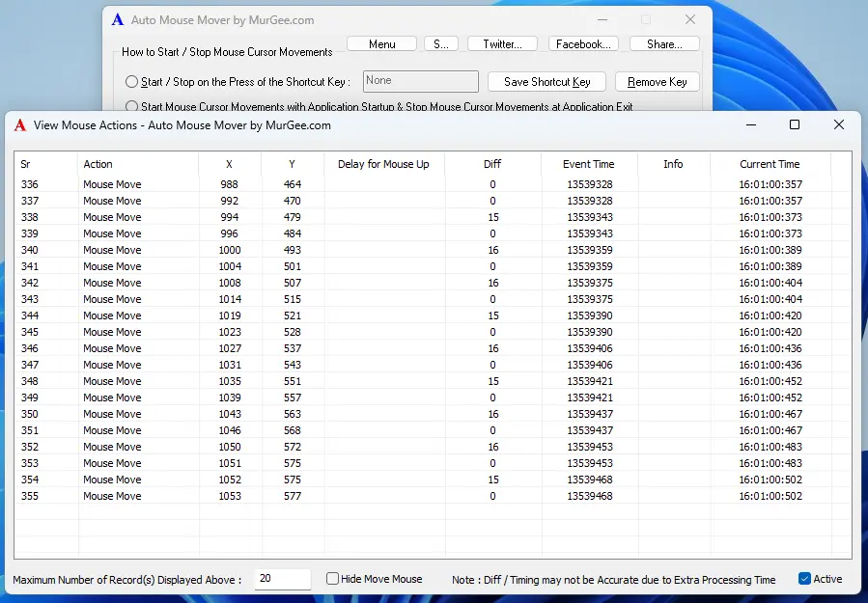Click Y value 521 in row 344

coord(293,315)
